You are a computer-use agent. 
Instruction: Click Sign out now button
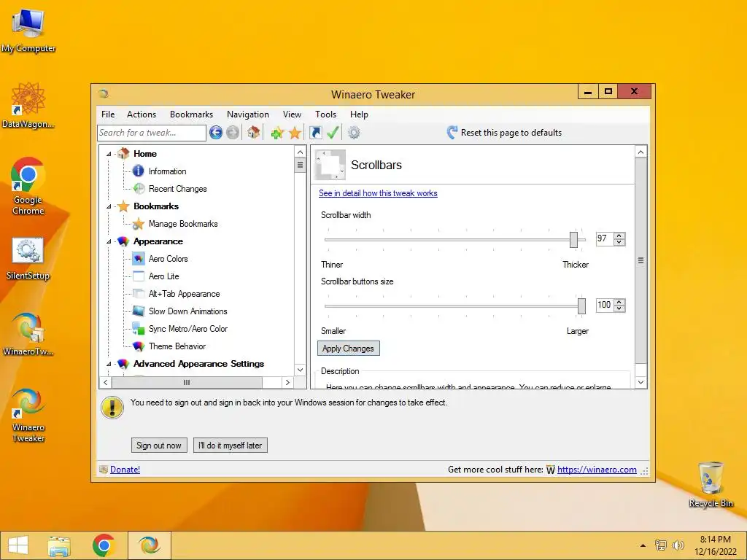click(x=159, y=446)
